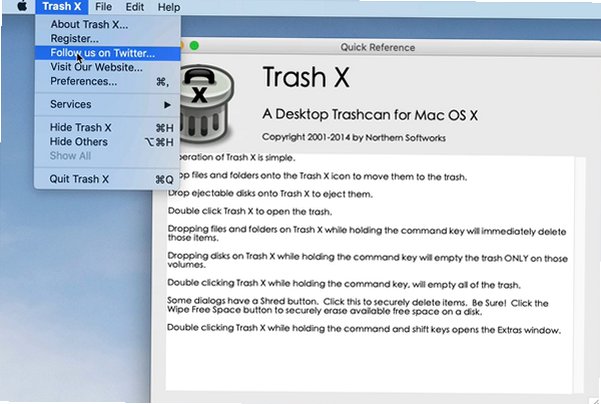The height and width of the screenshot is (404, 601).
Task: Choose Hide Trash X
Action: point(107,127)
